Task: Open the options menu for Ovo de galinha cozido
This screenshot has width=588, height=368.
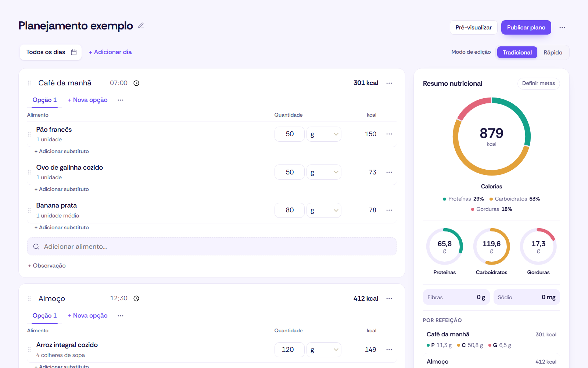Action: point(389,172)
